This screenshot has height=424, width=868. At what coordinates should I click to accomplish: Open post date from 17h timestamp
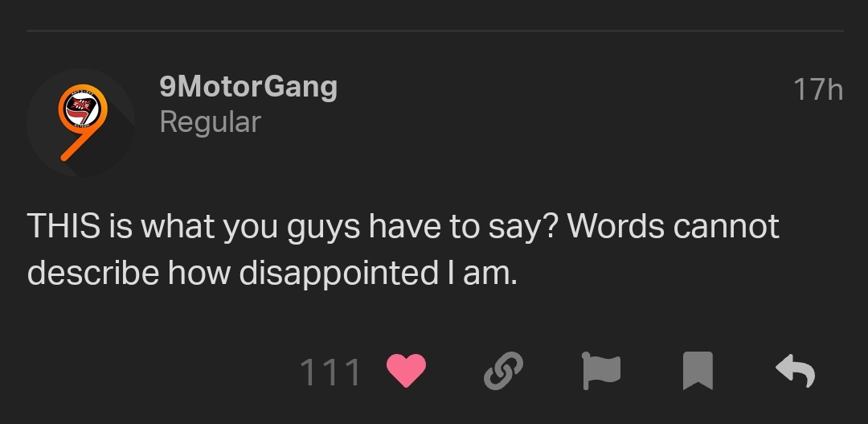click(x=817, y=89)
